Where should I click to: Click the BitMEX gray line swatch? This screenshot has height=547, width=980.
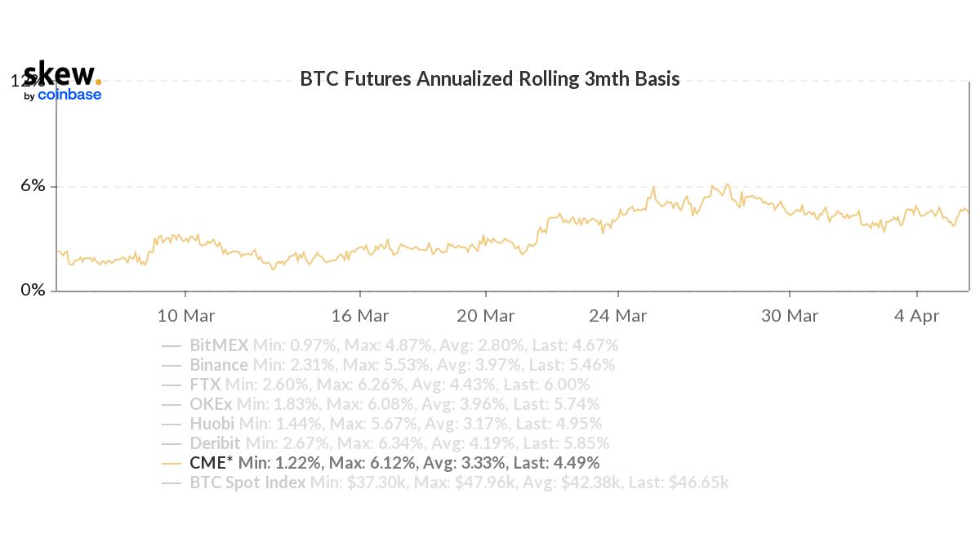click(x=171, y=345)
